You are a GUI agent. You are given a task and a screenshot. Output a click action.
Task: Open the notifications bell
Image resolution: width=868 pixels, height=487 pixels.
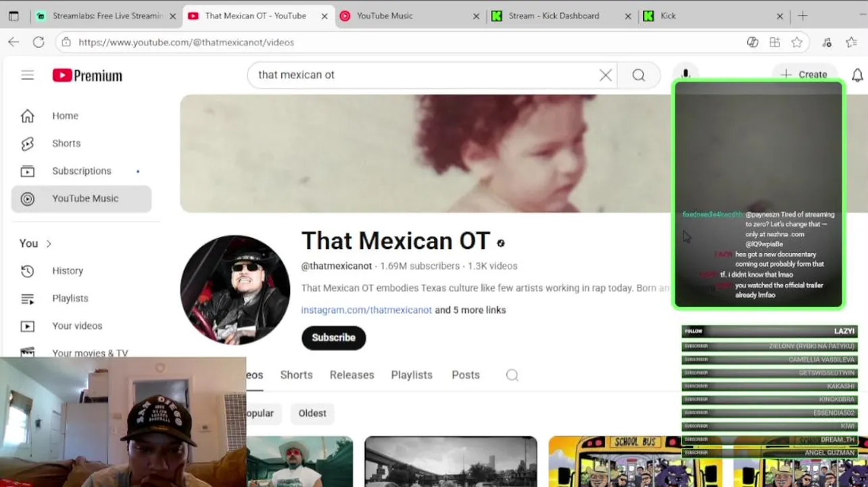tap(857, 75)
